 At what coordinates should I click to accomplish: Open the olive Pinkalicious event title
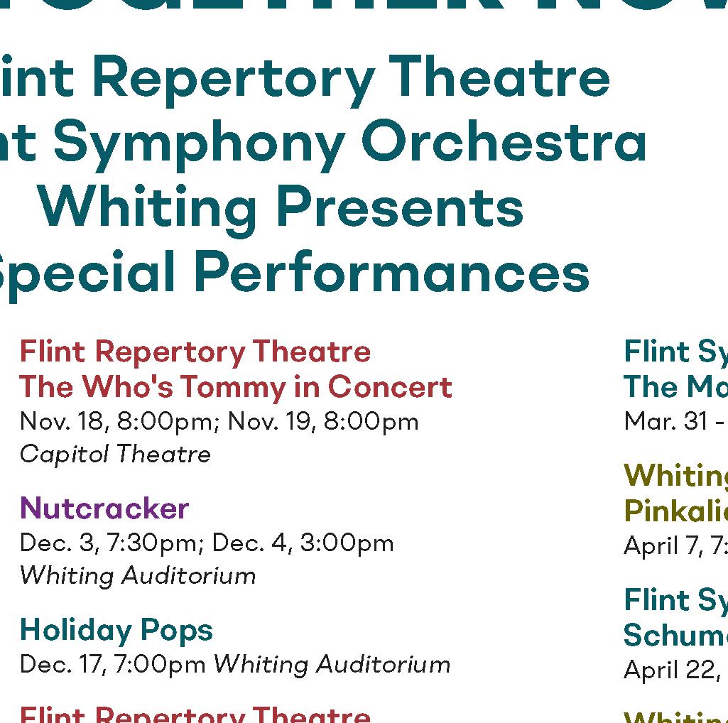click(x=675, y=511)
